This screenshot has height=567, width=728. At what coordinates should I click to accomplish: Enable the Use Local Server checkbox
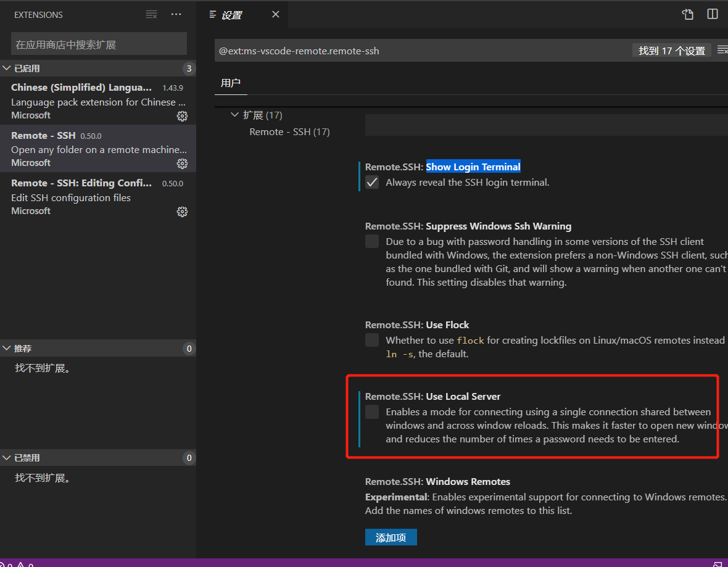click(372, 412)
